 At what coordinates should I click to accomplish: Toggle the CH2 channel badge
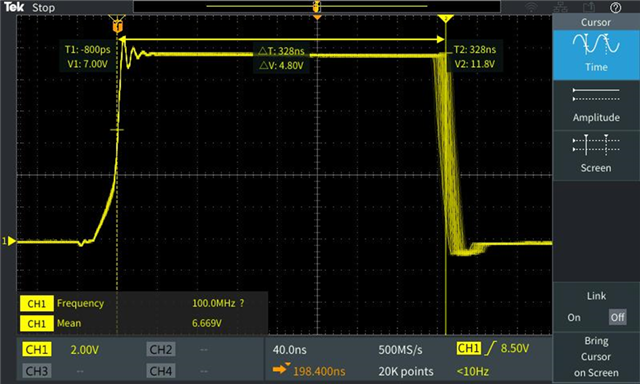160,349
